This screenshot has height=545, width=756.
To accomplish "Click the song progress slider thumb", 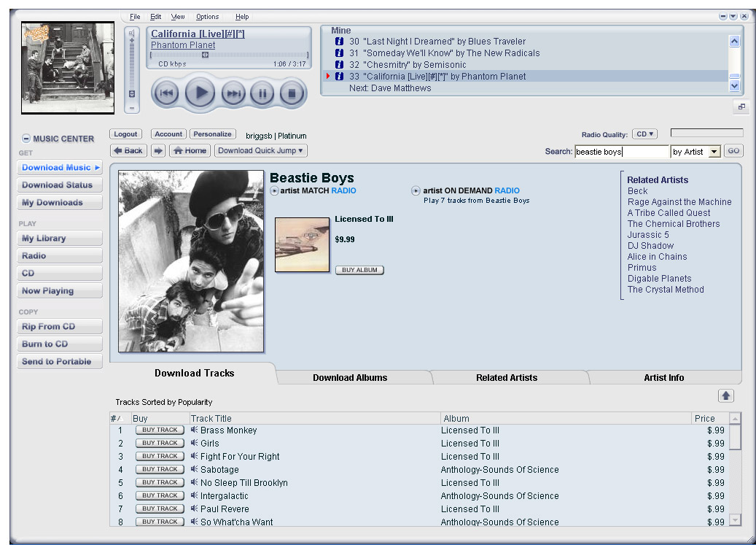I will pos(205,55).
